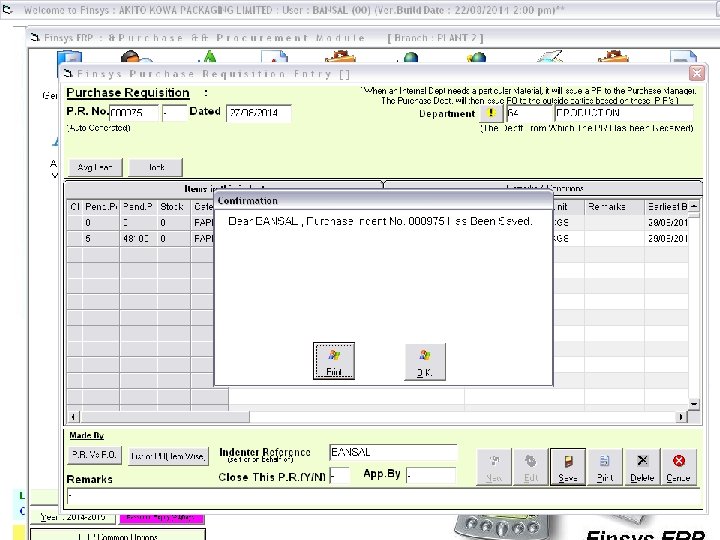Open the Items in this Indent tab

point(224,188)
